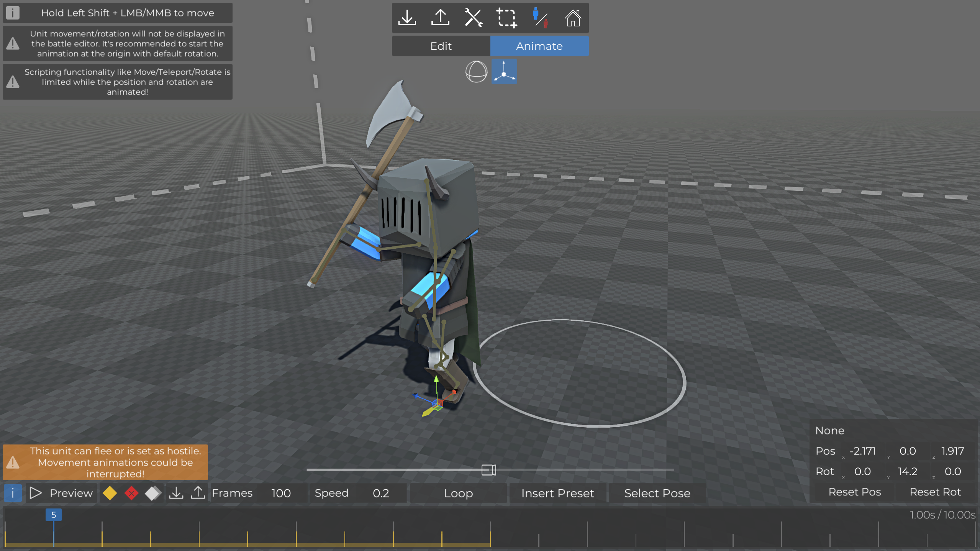Toggle the blue info button near Preview
This screenshot has width=980, height=551.
click(x=13, y=493)
